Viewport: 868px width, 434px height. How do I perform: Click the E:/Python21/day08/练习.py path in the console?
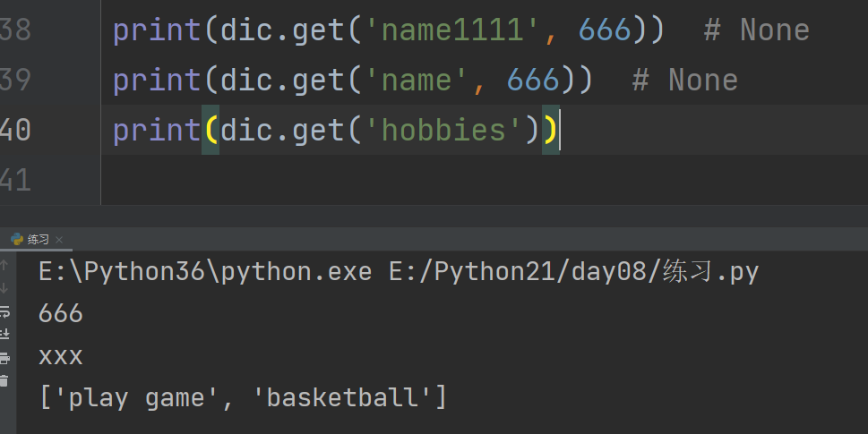573,271
